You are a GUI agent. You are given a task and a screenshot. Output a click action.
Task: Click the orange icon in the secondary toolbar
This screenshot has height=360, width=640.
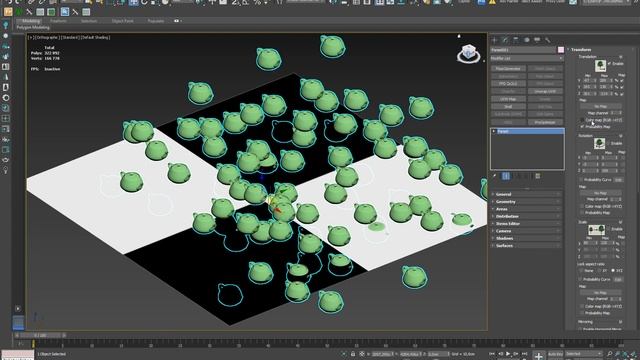point(8,12)
